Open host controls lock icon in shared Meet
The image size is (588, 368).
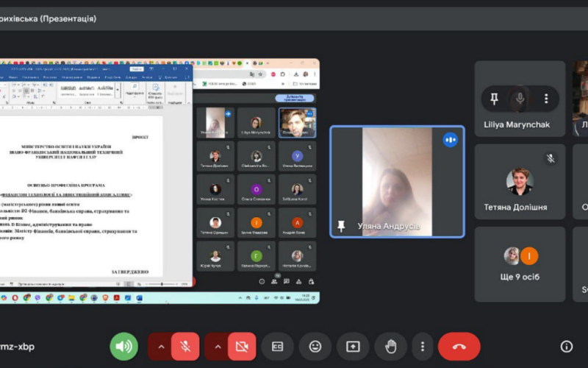click(311, 282)
